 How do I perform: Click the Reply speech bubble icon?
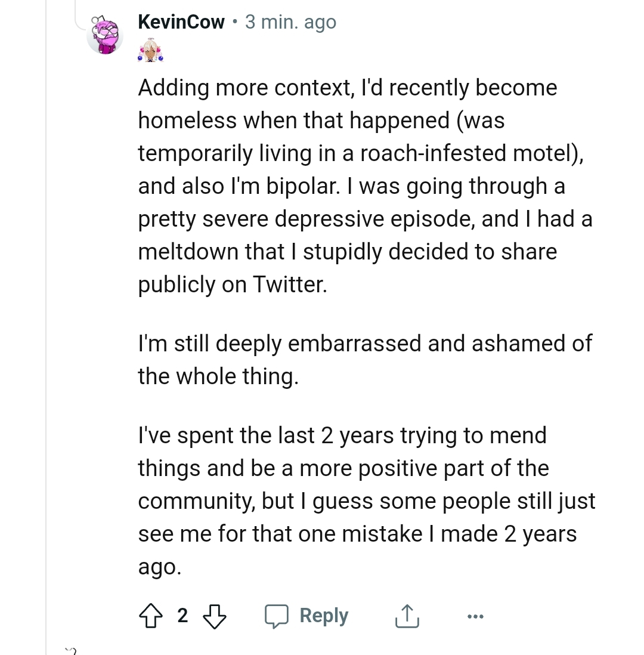coord(277,616)
